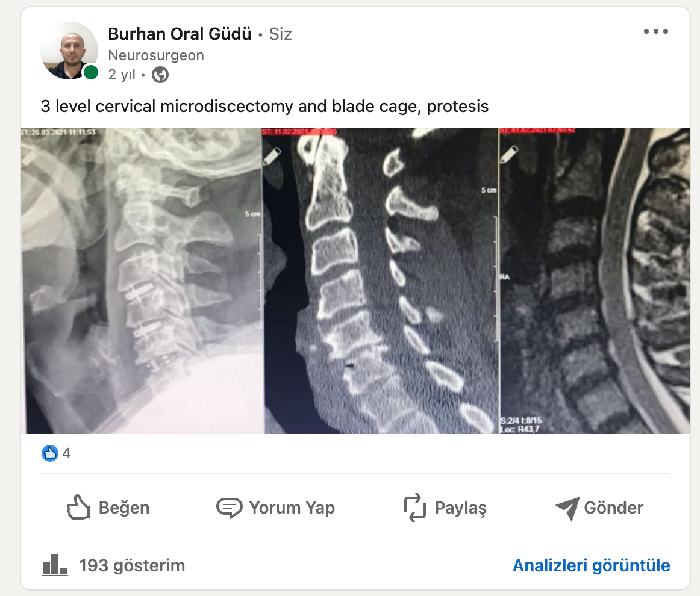Click the Beğen button label
Image resolution: width=700 pixels, height=596 pixels.
[x=124, y=508]
